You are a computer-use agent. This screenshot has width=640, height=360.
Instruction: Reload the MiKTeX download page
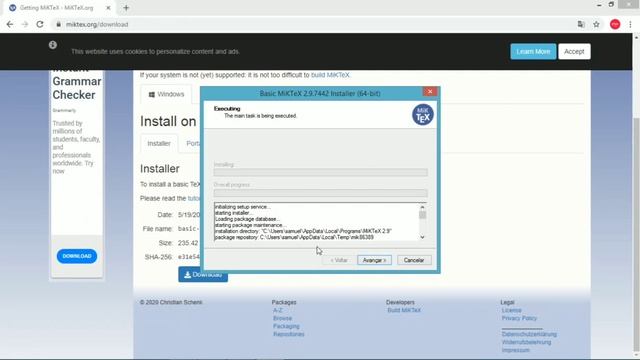tap(40, 24)
